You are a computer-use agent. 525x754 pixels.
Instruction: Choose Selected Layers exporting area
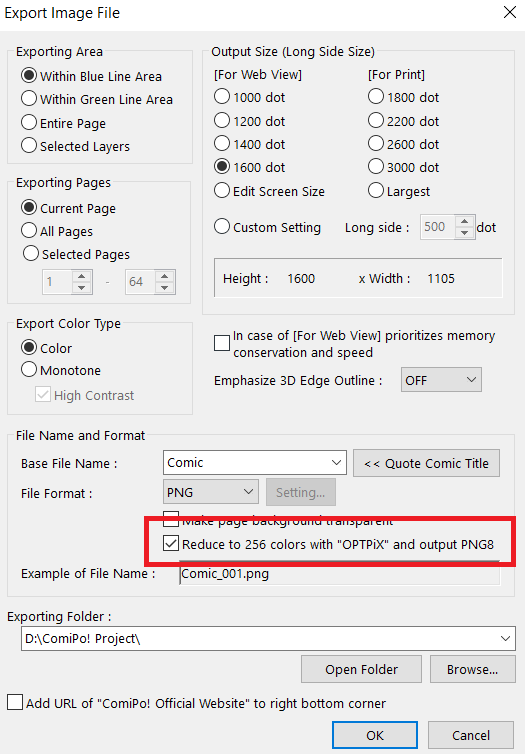point(29,145)
